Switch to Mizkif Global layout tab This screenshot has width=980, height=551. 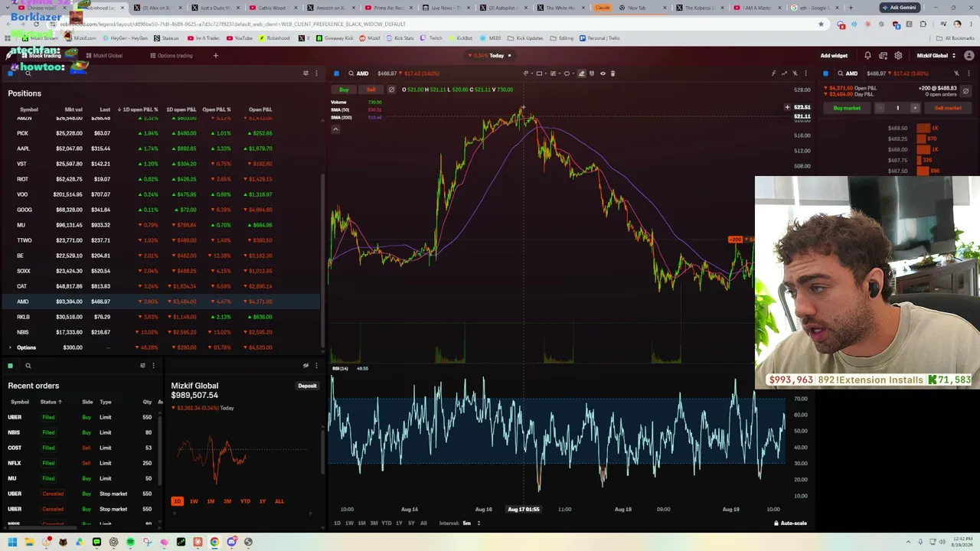point(104,56)
